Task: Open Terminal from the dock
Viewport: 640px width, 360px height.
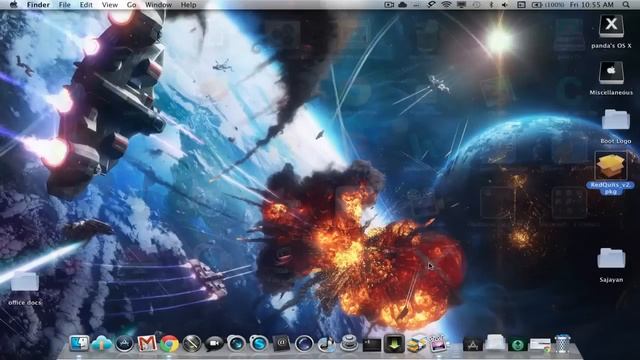Action: coord(371,345)
